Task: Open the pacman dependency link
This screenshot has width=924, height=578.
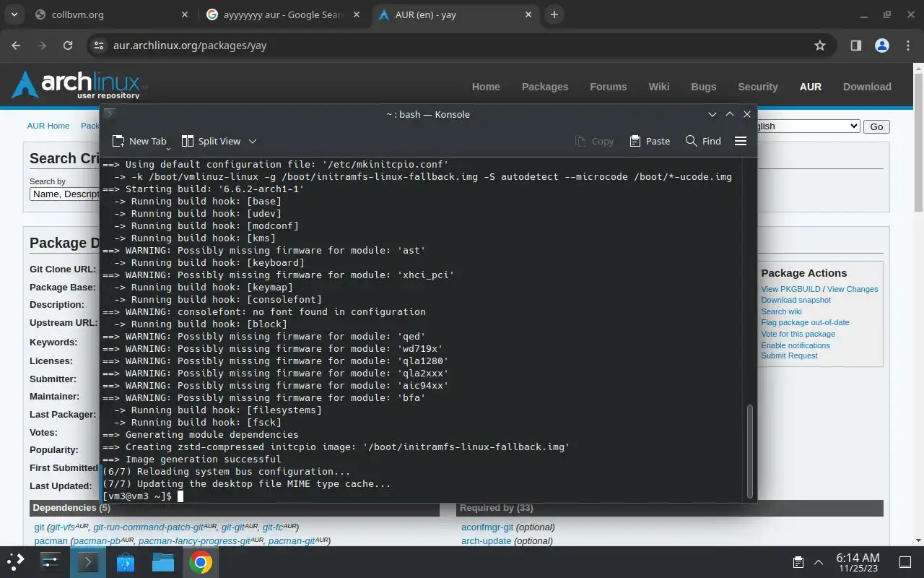Action: click(51, 541)
